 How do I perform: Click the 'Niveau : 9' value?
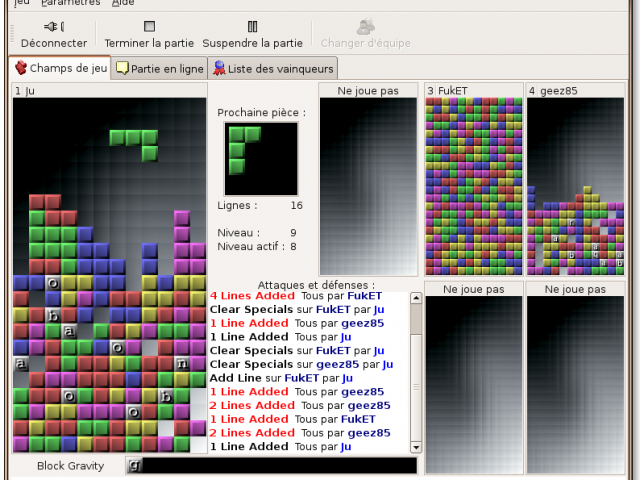point(293,233)
